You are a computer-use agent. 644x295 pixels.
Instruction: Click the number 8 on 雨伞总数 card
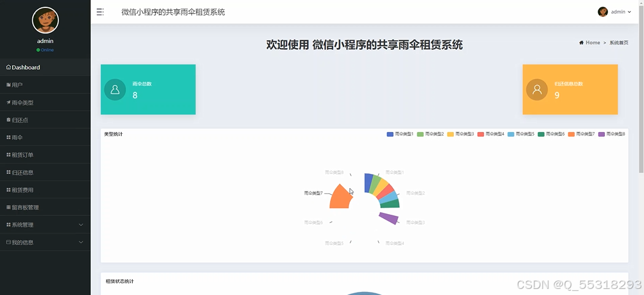[x=135, y=95]
